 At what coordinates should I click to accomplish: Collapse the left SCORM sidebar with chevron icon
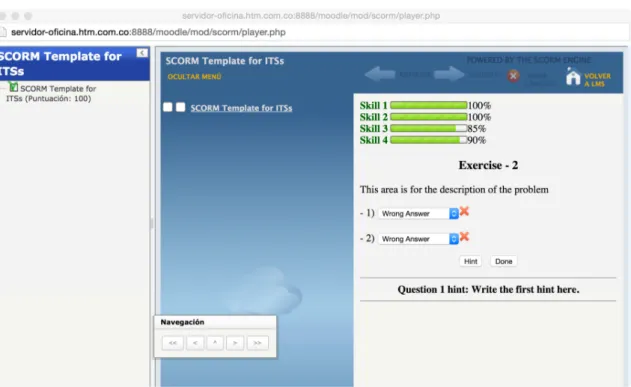click(x=142, y=53)
